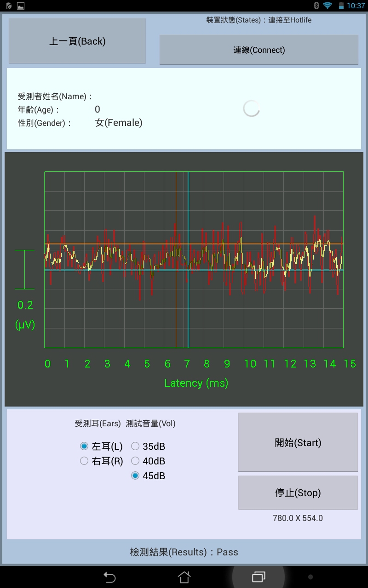Tap the 10:37 clock in status bar
This screenshot has width=368, height=588.
(356, 6)
